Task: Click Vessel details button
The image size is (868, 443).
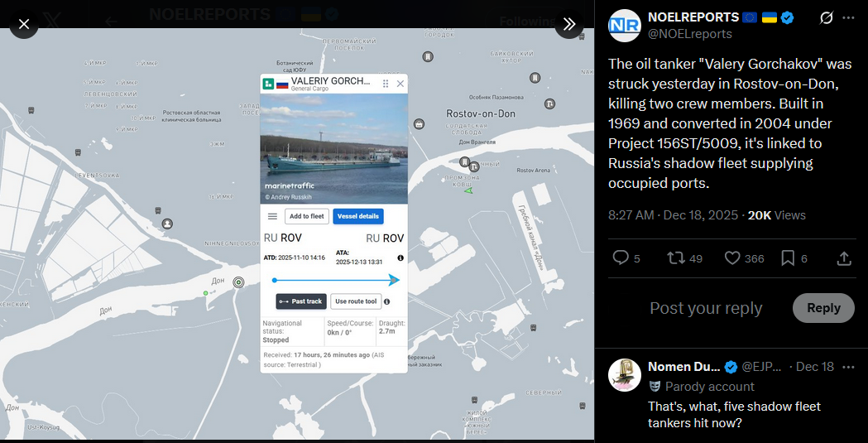Action: 358,216
